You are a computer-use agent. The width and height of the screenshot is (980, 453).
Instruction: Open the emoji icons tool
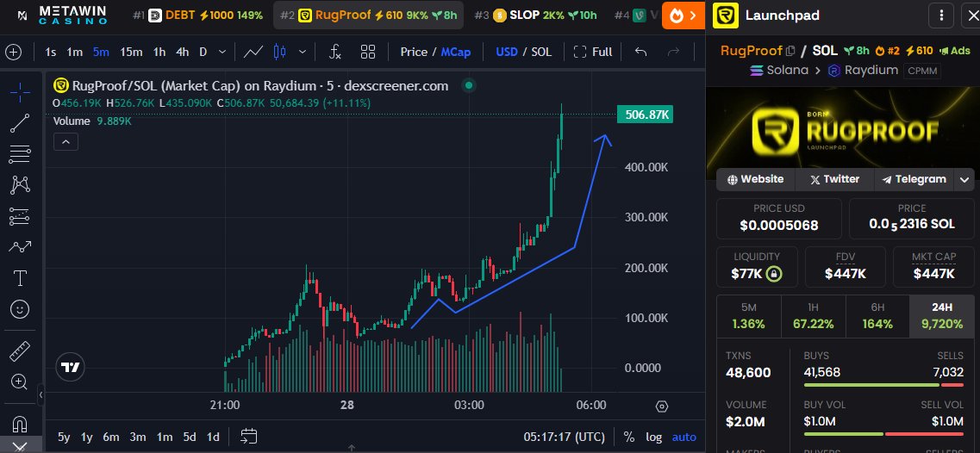(x=20, y=308)
